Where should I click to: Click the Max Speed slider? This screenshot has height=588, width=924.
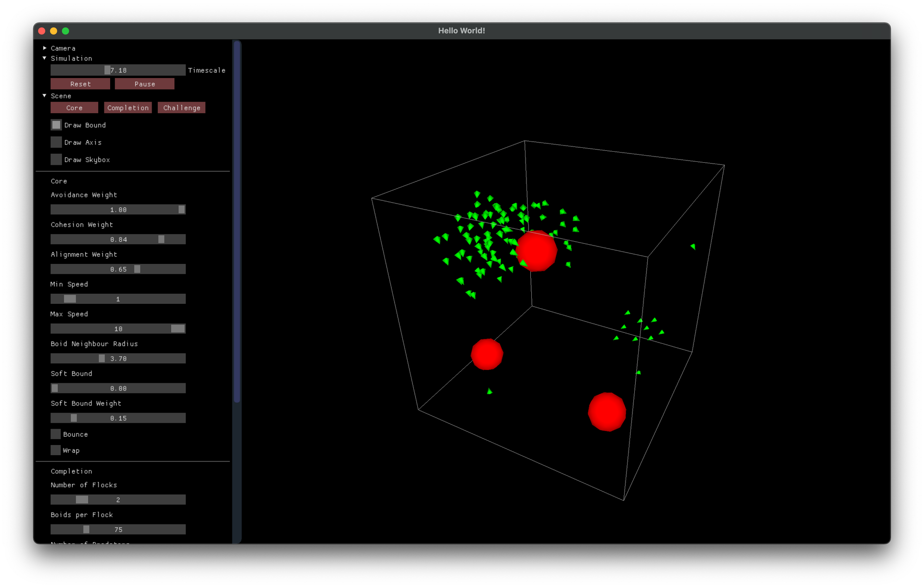(118, 329)
